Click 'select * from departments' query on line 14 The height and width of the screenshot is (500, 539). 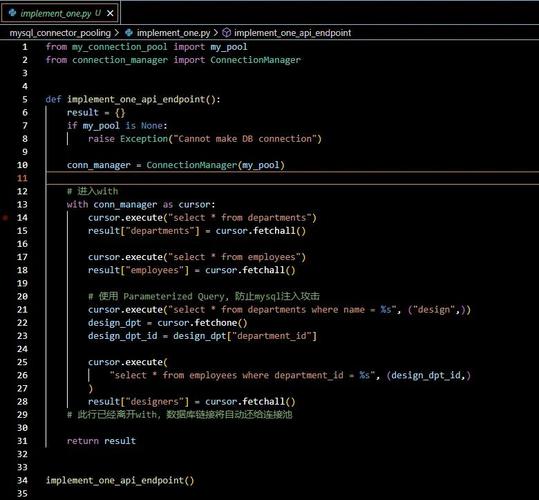240,218
